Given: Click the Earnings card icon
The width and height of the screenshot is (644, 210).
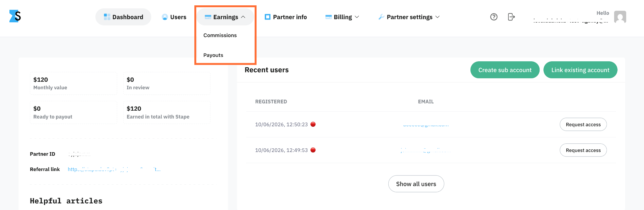Looking at the screenshot, I should coord(208,17).
